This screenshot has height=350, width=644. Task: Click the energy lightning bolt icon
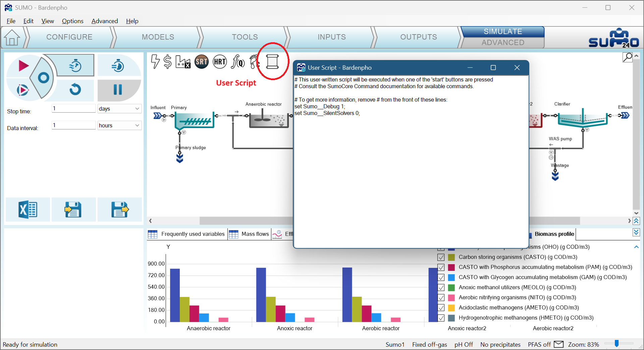click(x=155, y=62)
